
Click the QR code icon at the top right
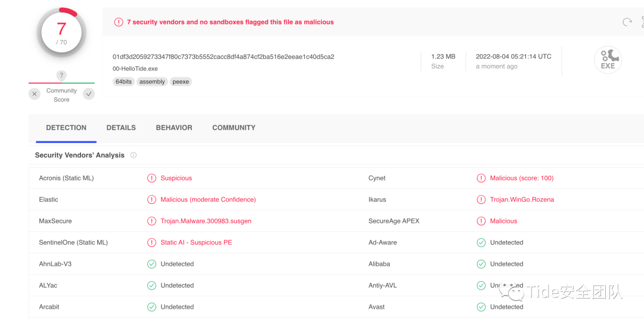click(x=642, y=22)
